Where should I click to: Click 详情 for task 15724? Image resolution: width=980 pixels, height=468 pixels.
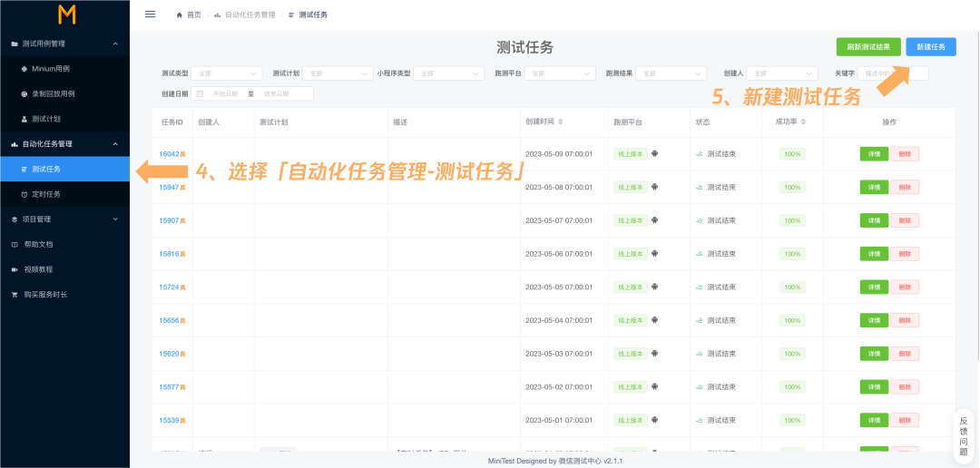pyautogui.click(x=874, y=288)
